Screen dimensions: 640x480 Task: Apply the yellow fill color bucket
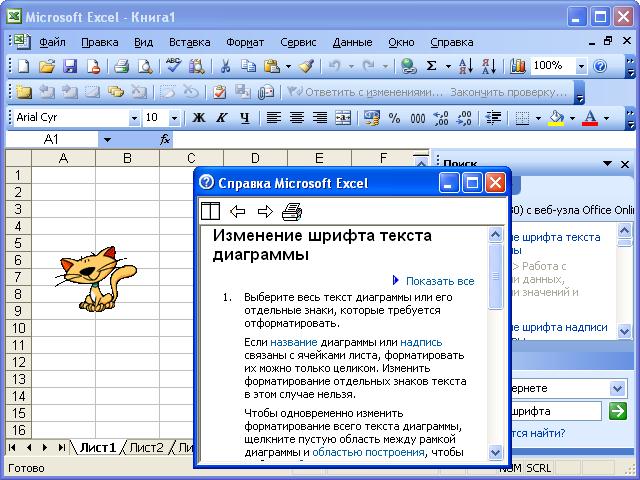(557, 118)
